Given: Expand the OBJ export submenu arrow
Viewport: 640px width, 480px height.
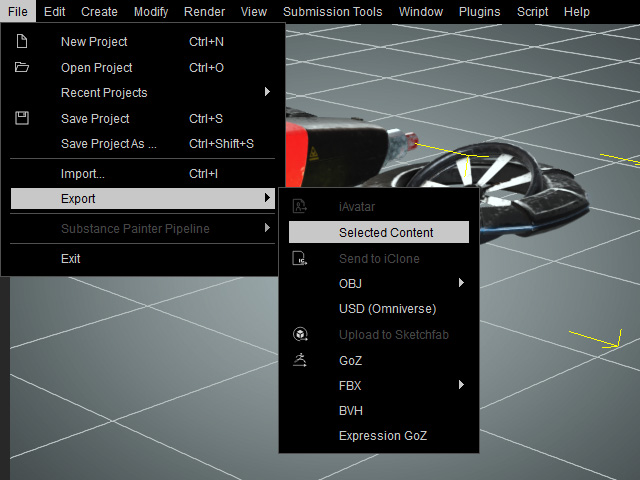Looking at the screenshot, I should (x=461, y=283).
